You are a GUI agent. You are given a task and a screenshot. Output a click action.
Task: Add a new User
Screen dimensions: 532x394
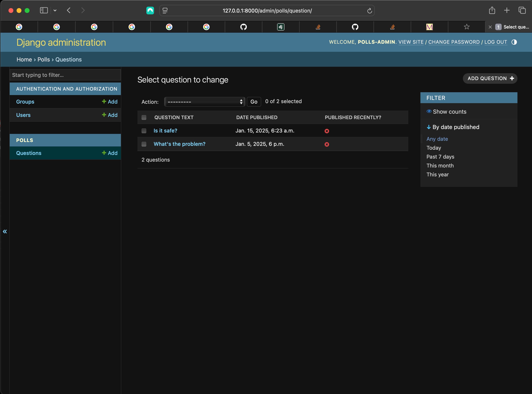point(110,115)
